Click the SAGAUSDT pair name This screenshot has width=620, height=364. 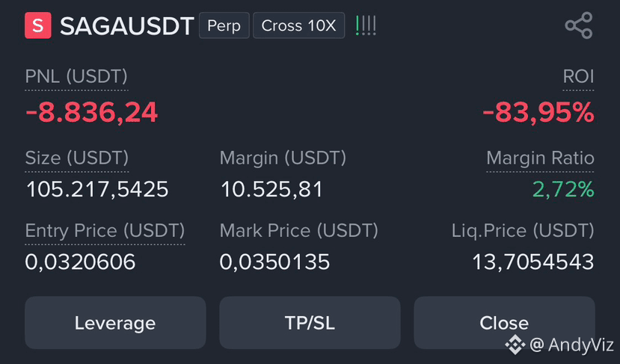coord(126,26)
